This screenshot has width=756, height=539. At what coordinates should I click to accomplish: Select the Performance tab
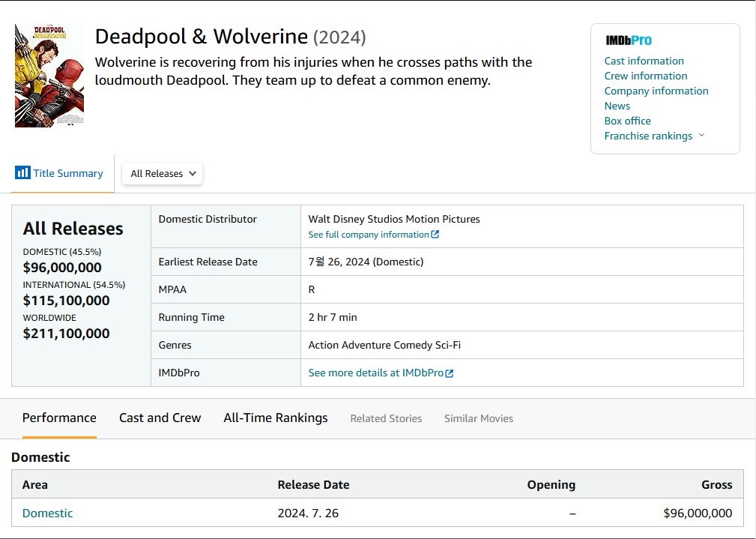click(59, 418)
